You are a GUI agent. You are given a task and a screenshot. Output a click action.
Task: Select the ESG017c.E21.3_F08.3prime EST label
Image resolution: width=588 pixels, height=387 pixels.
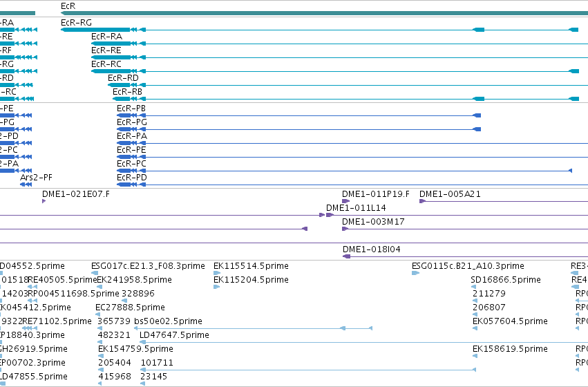pos(148,266)
